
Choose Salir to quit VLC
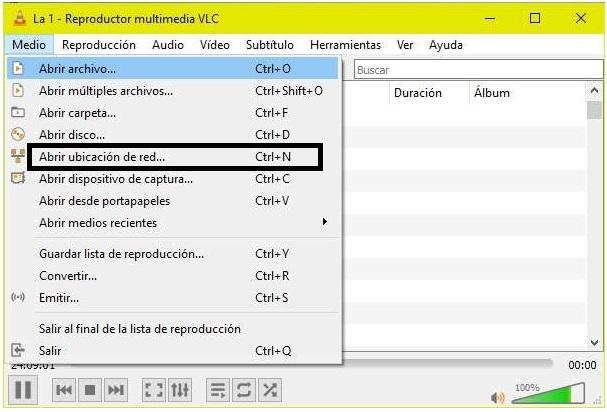(173, 350)
